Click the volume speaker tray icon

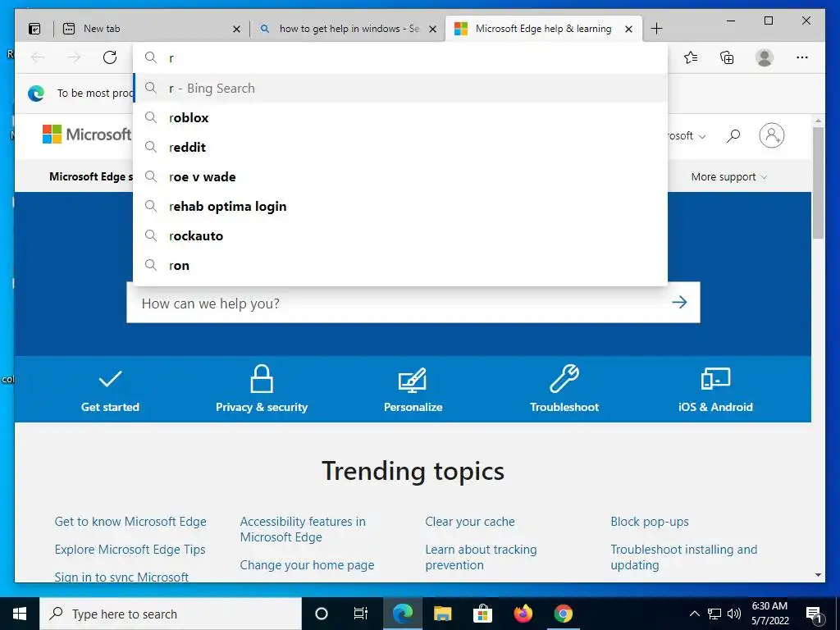(734, 614)
